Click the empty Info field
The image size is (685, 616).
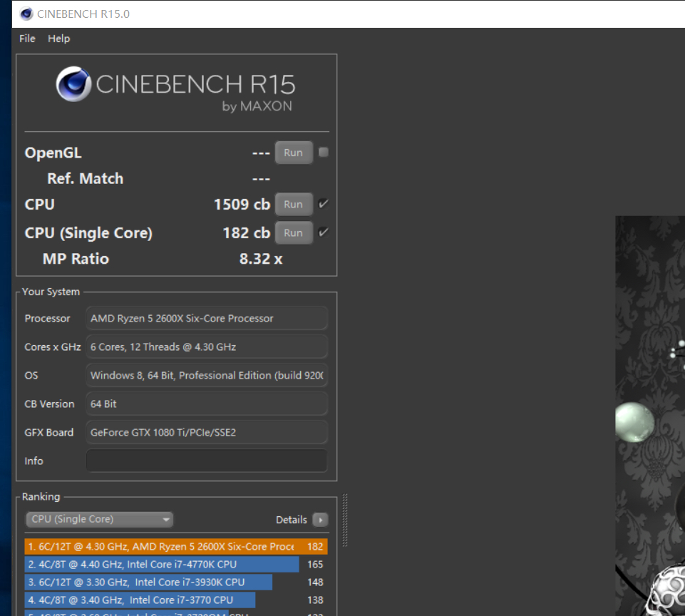(207, 461)
